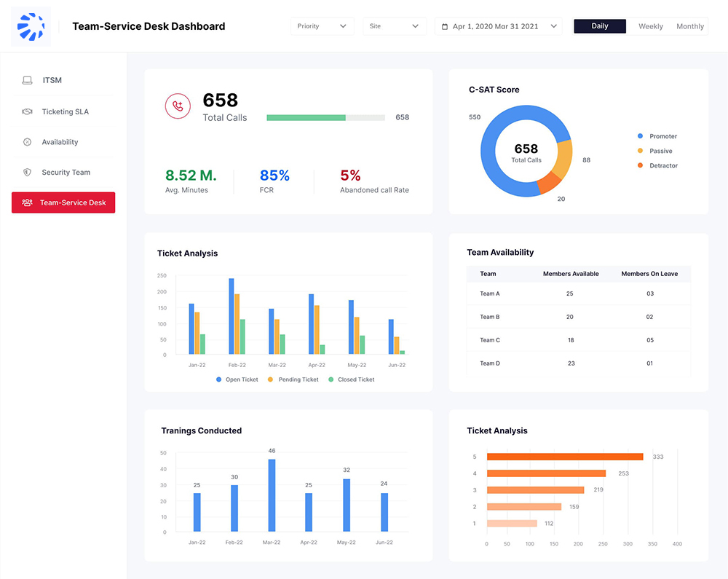Screen dimensions: 728x579
Task: Click the ITSM laptop icon
Action: 28,80
